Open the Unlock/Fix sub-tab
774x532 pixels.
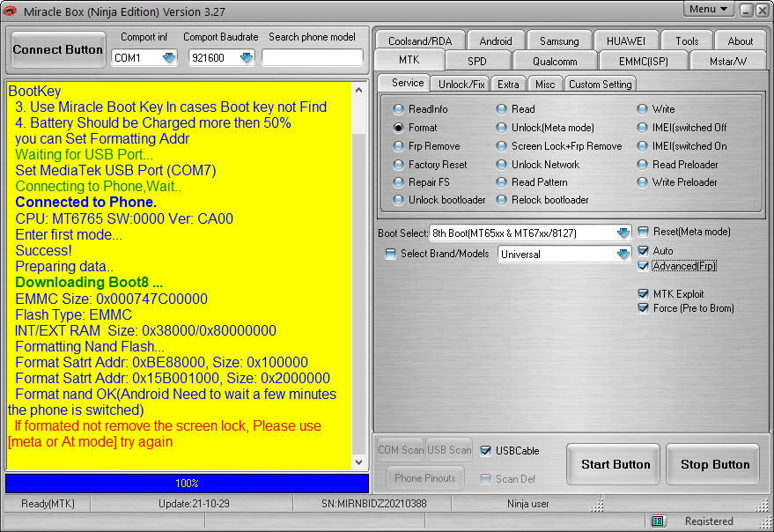[461, 84]
